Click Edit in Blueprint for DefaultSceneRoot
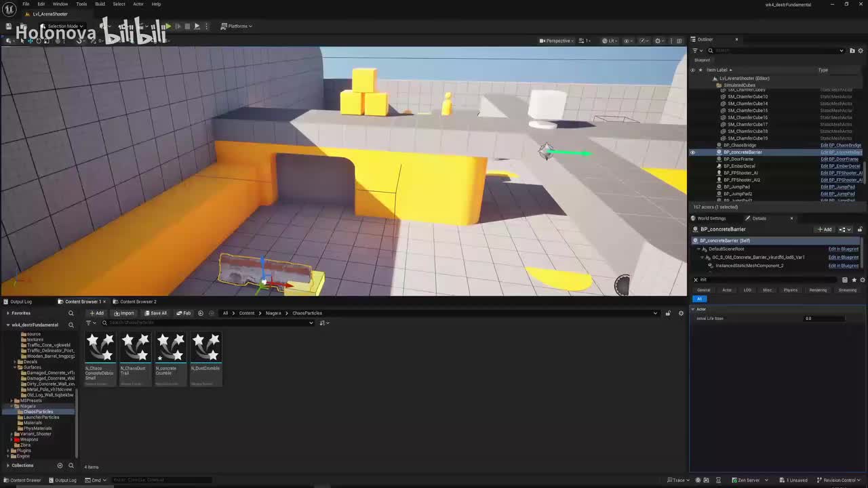 [x=843, y=249]
